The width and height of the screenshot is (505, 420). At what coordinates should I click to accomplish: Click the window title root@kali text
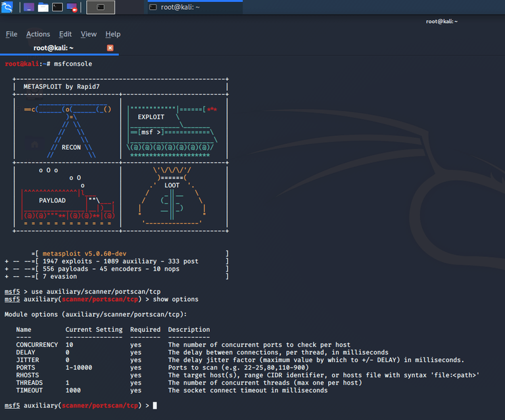click(x=441, y=21)
